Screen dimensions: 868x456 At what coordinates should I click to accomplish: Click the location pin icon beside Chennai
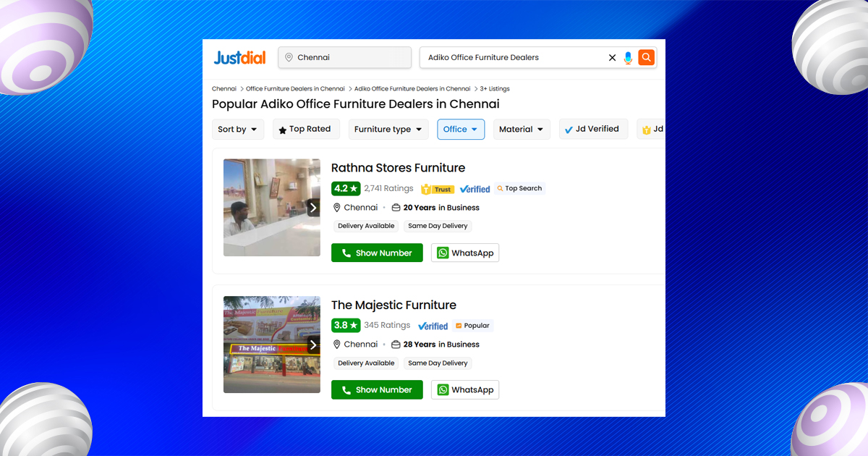[289, 57]
